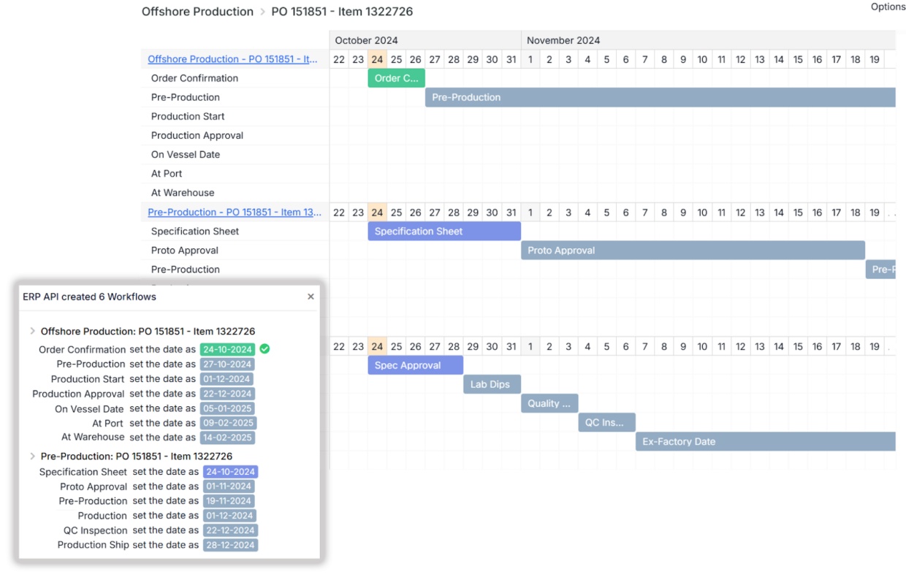The image size is (906, 588).
Task: Click On Vessel Date 05-01-2025 badge
Action: click(227, 409)
